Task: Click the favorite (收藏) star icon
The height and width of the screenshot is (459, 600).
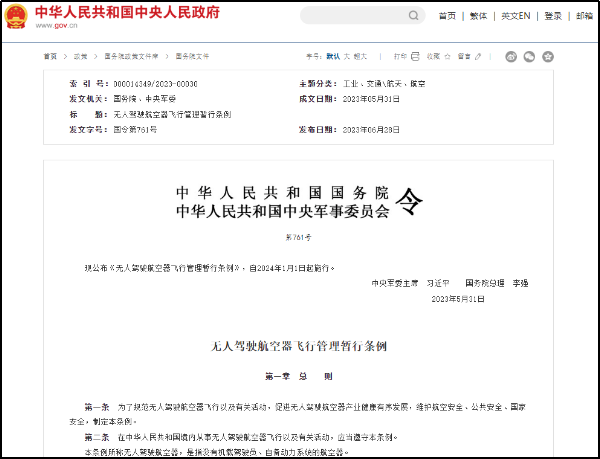Action: point(447,57)
